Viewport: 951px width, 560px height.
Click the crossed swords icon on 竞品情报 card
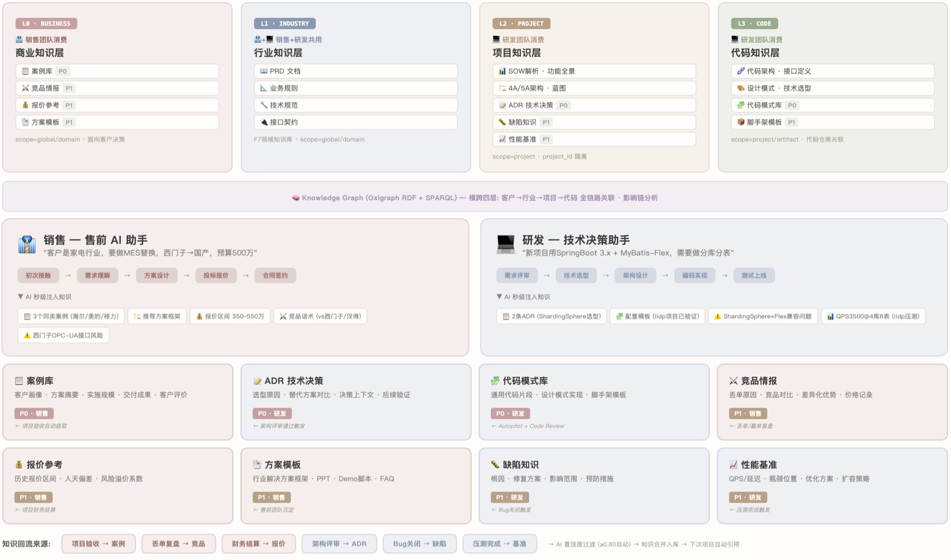pos(733,381)
